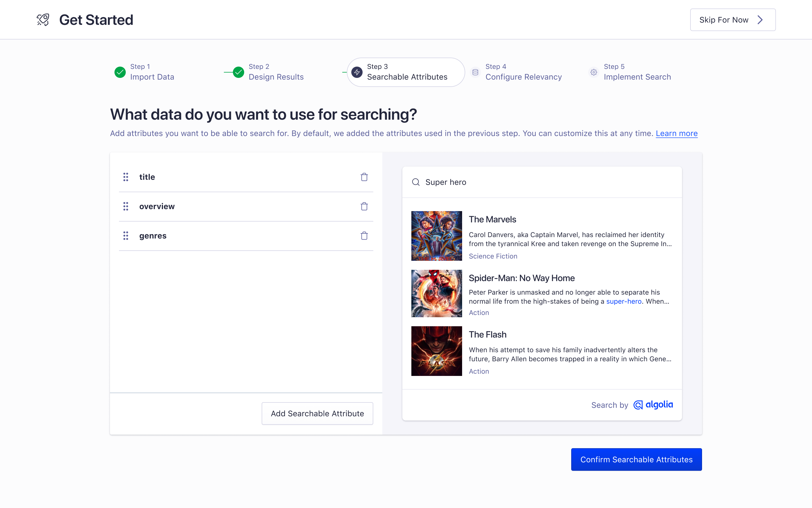Open the Learn more link

pyautogui.click(x=676, y=133)
